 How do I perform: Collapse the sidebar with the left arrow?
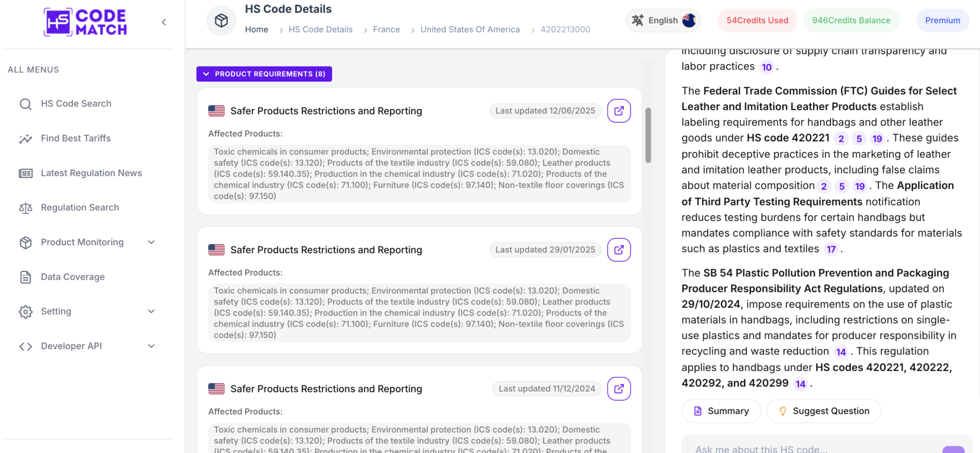click(x=164, y=22)
